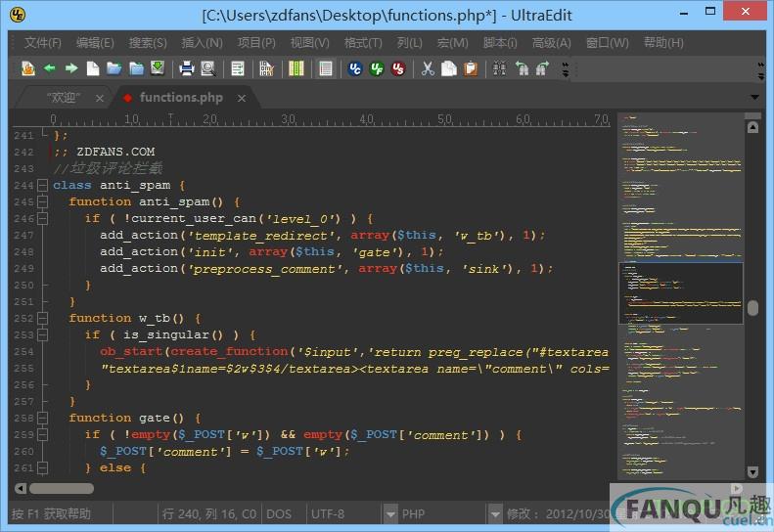This screenshot has height=532, width=774.
Task: Collapse function w_tb fold at line 252
Action: coord(42,318)
